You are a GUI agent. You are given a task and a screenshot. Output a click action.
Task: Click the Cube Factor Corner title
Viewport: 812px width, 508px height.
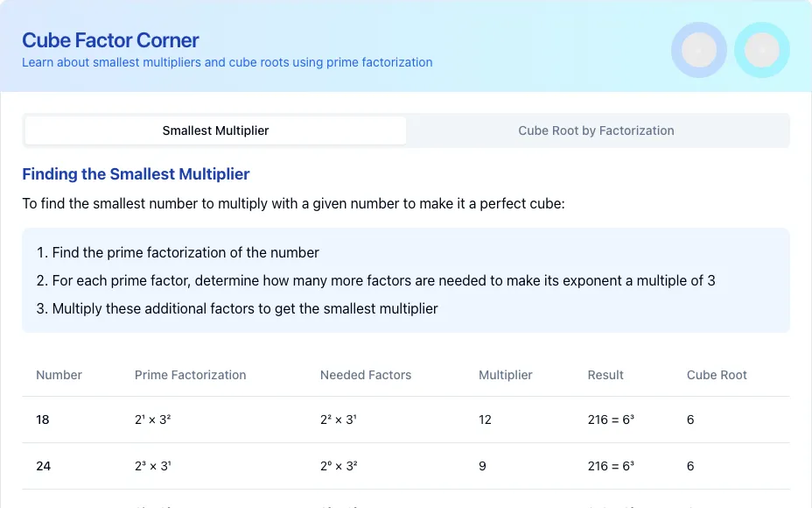click(110, 40)
